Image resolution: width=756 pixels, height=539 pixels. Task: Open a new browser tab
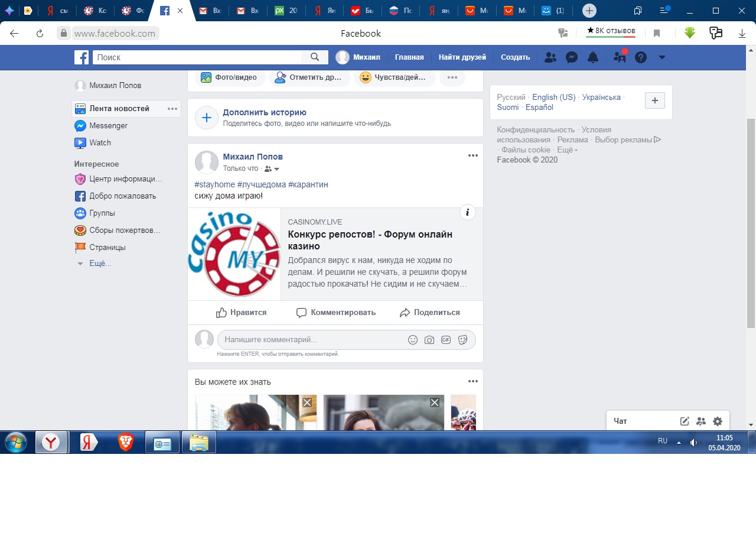point(589,11)
